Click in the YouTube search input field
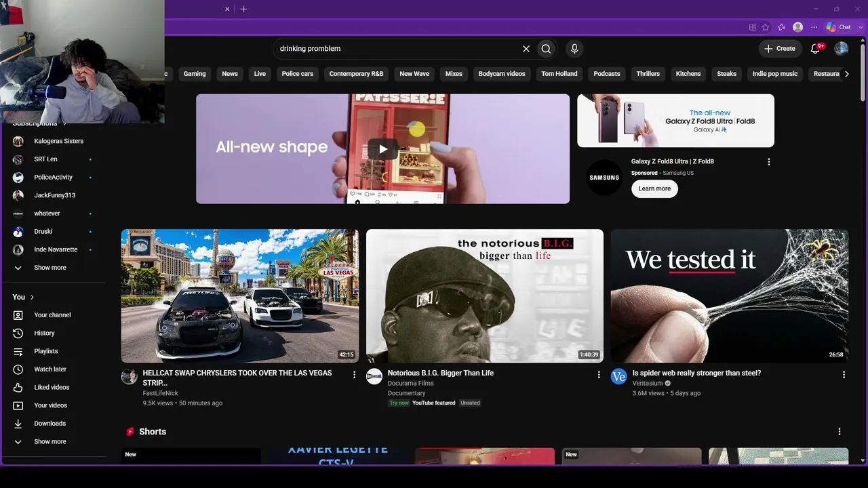 [397, 49]
